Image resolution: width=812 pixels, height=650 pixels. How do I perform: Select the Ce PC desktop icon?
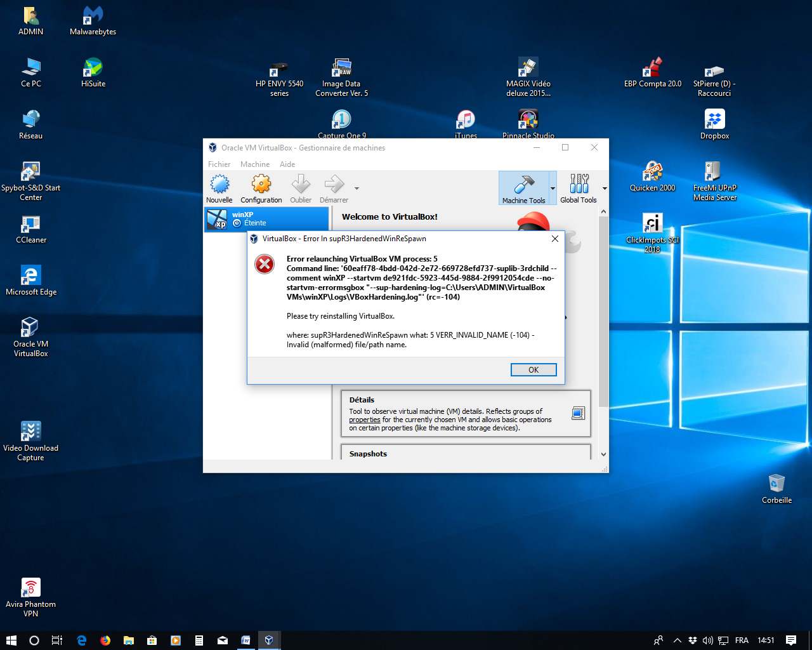point(30,73)
